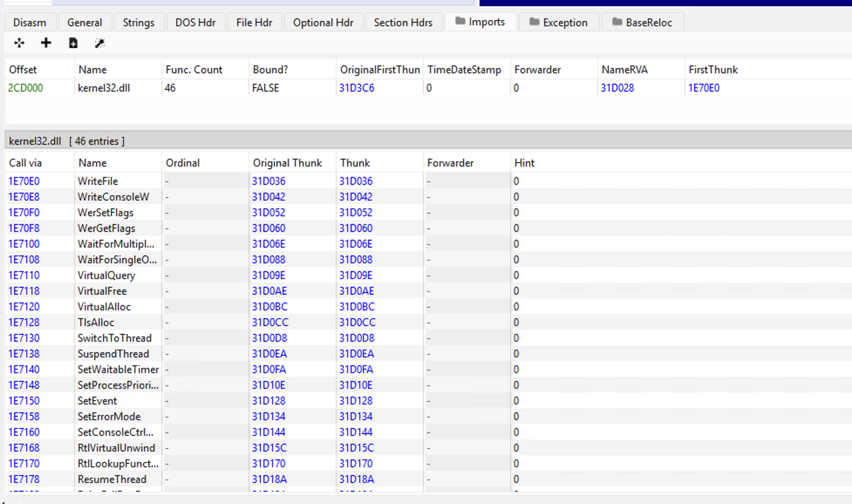Open the DOS Hdr tab
The image size is (852, 504).
click(195, 22)
